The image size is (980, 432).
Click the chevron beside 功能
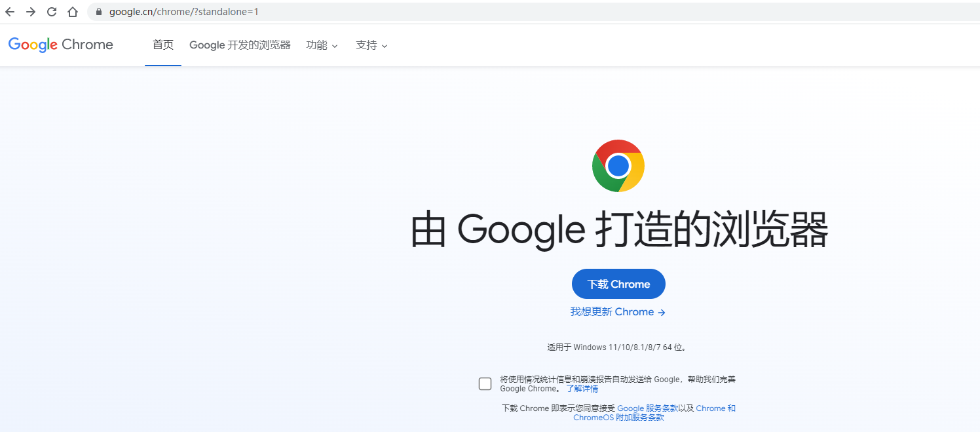click(335, 46)
